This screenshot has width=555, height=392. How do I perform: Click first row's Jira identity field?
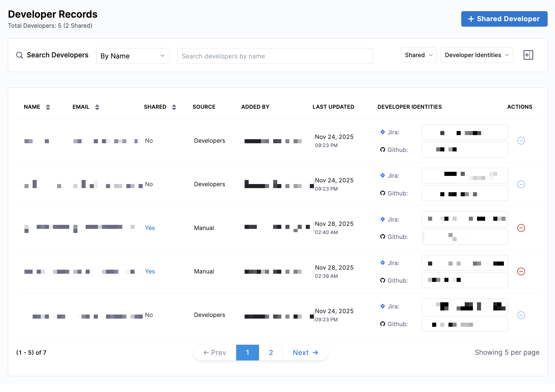coord(464,132)
